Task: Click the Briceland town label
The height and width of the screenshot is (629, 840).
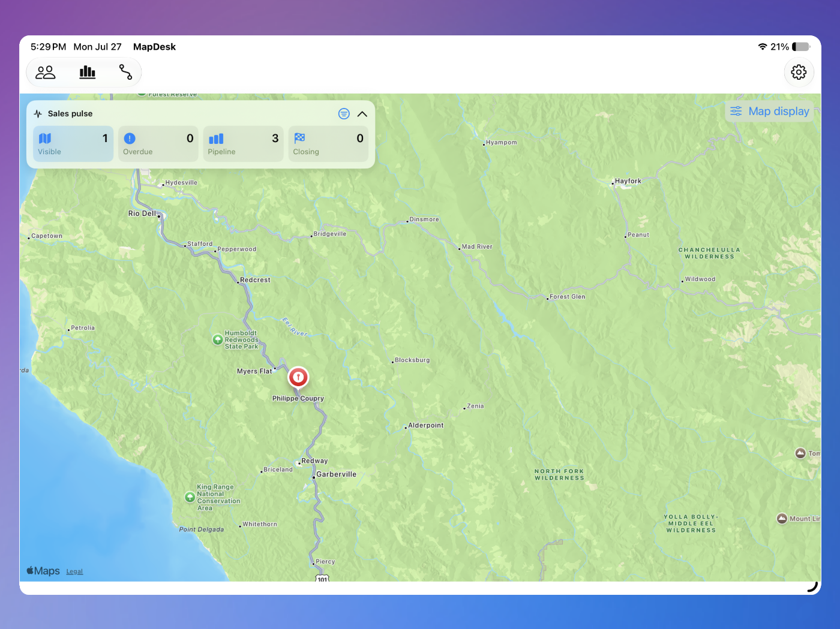Action: 278,470
